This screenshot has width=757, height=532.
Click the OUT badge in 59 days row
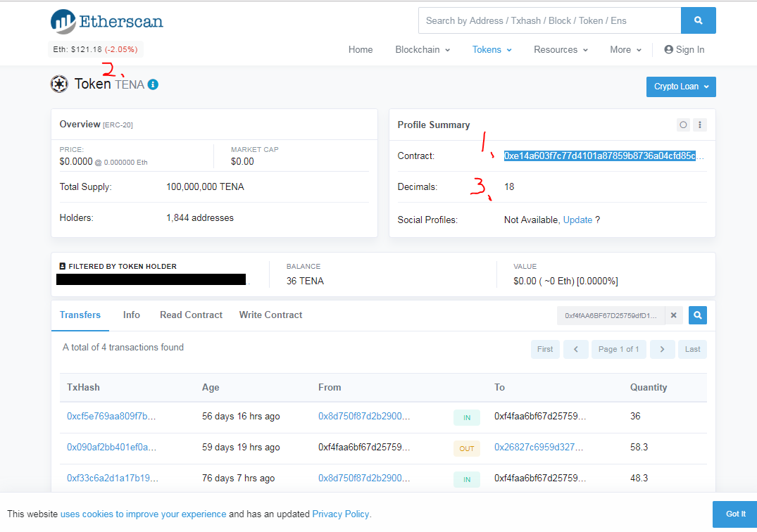click(x=467, y=448)
